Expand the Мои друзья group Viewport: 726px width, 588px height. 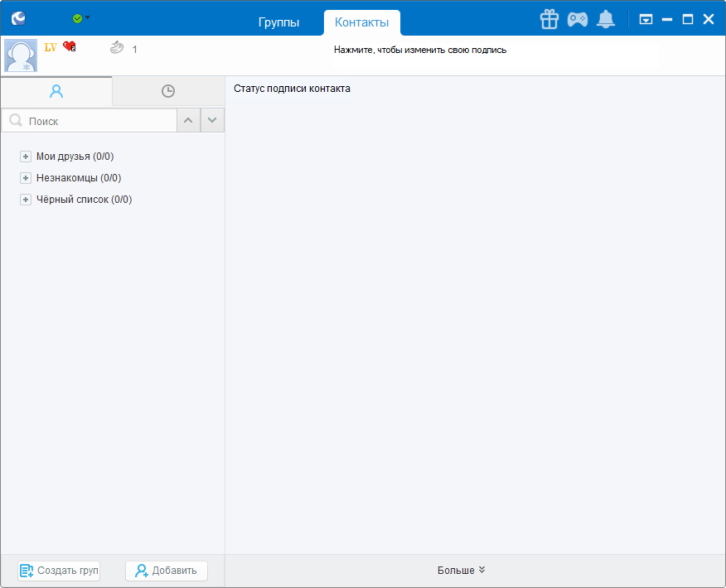(x=26, y=157)
